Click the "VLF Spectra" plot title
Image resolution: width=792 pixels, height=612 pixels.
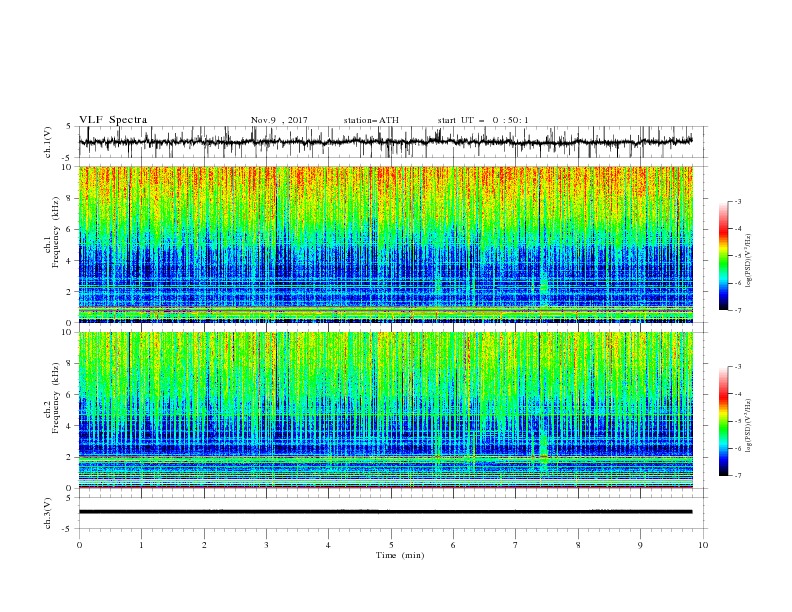[113, 120]
